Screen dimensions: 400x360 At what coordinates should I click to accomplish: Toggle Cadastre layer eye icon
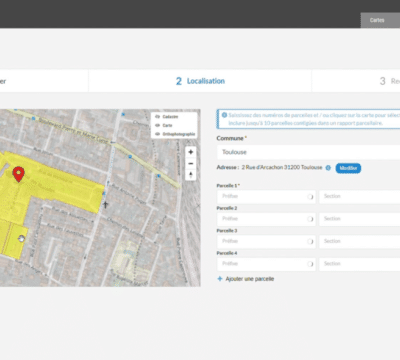pos(158,117)
